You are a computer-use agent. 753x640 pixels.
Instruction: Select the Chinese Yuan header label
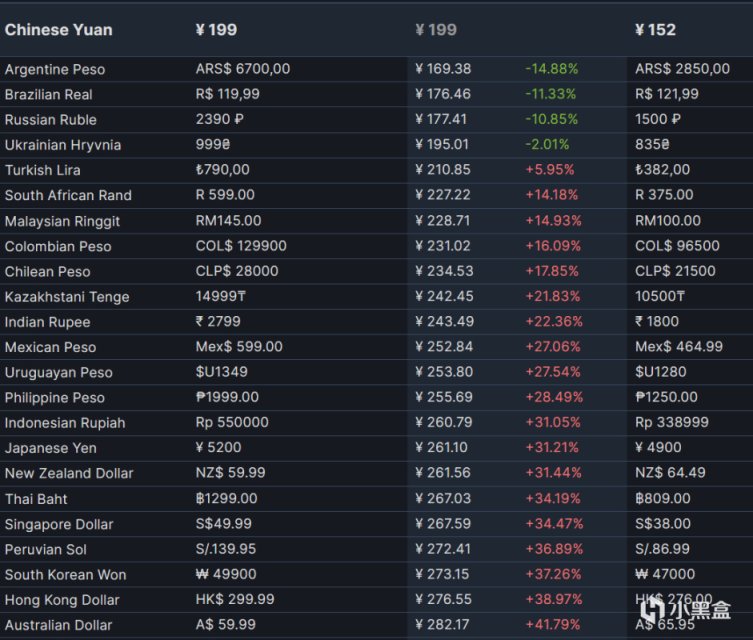(59, 30)
